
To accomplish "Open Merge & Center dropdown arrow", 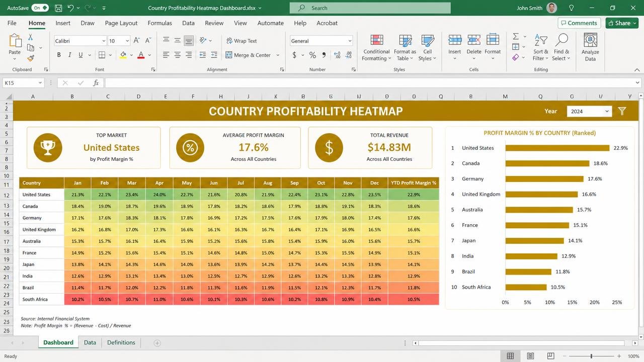I will (x=277, y=55).
